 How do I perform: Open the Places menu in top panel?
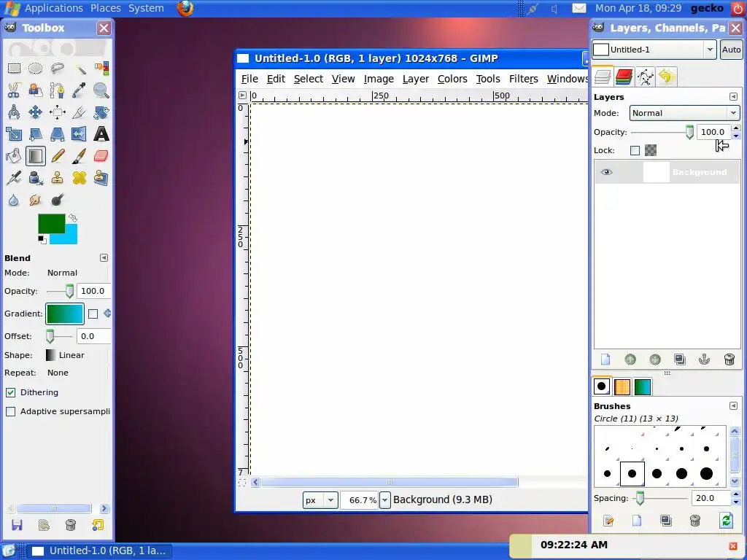pyautogui.click(x=106, y=8)
